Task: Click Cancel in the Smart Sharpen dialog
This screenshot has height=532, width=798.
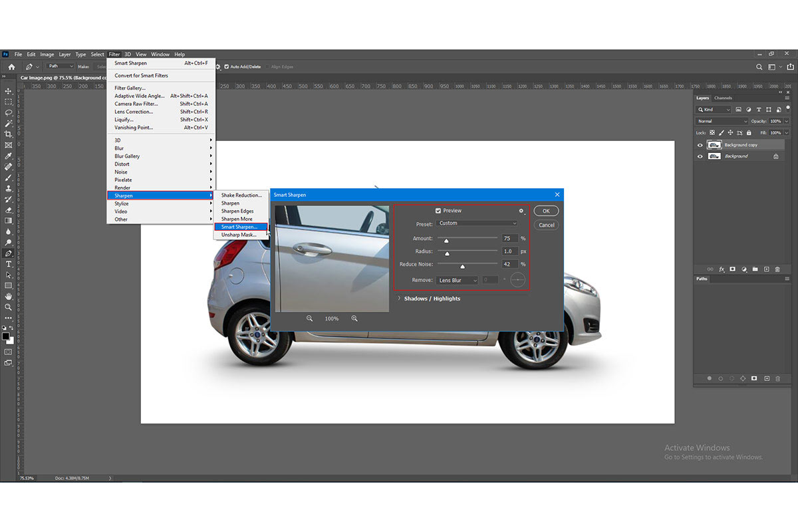Action: tap(546, 225)
